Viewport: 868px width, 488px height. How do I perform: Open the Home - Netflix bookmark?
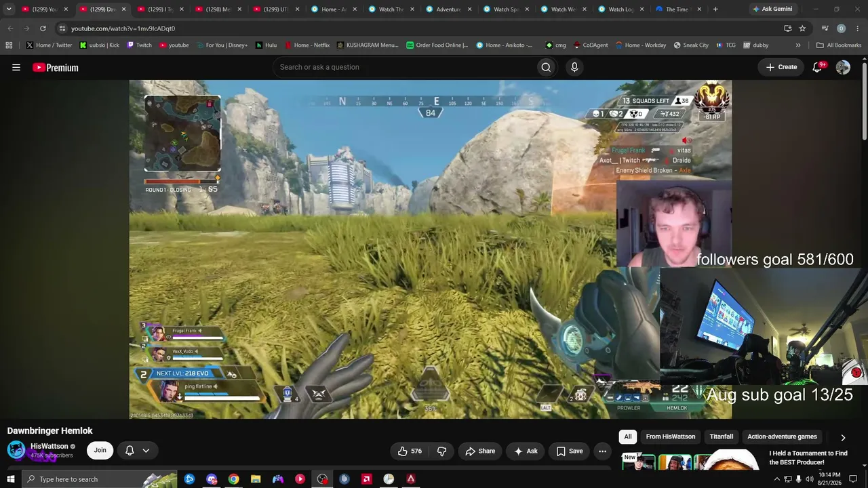pos(307,45)
